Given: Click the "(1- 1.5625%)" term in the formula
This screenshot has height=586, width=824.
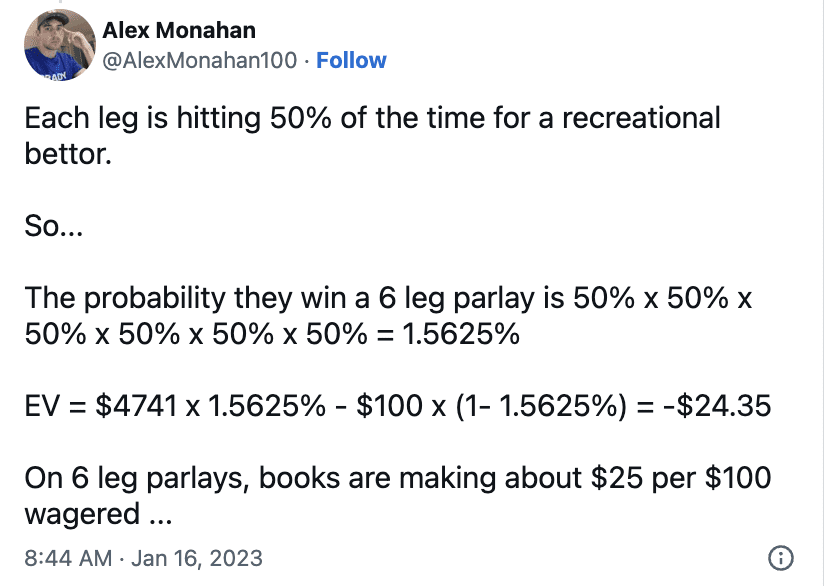Looking at the screenshot, I should pos(541,406).
